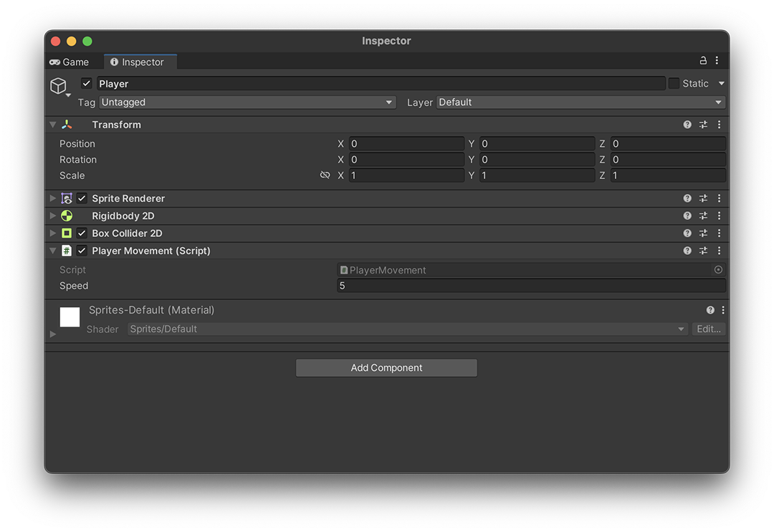Collapse the Player Movement script foldout
The width and height of the screenshot is (774, 532).
[53, 251]
